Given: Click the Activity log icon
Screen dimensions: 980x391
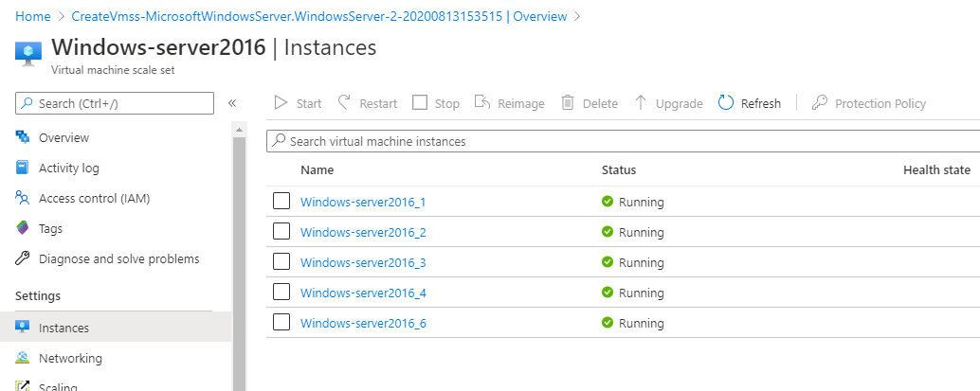Looking at the screenshot, I should coord(23,168).
